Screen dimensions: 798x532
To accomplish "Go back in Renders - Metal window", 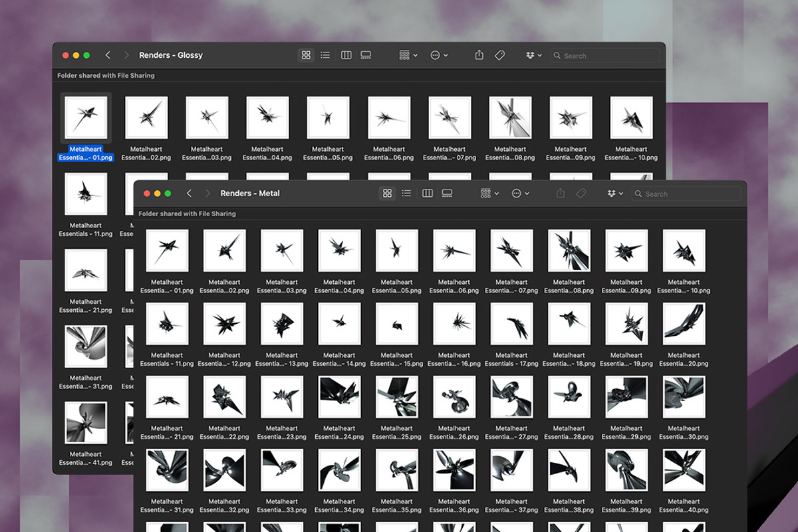I will (189, 194).
